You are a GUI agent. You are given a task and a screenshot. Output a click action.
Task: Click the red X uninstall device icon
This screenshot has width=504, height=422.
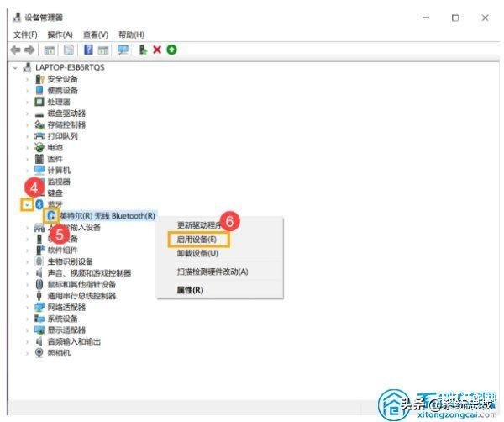point(157,50)
